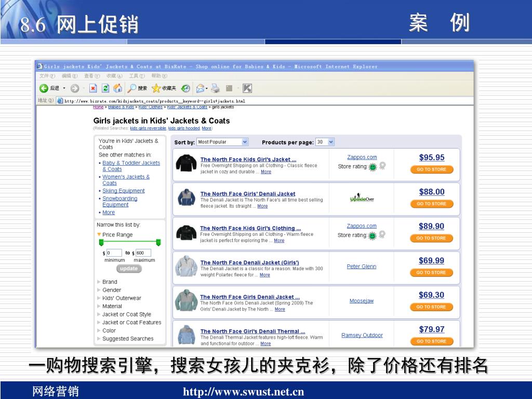Screen dimensions: 532x399
Task: Expand the Kids' Outerwear filter
Action: coord(99,298)
